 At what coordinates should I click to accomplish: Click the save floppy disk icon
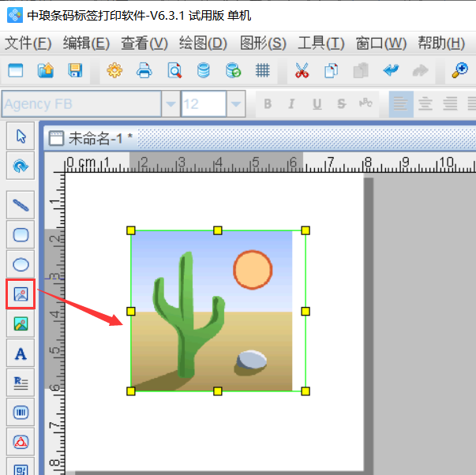75,71
